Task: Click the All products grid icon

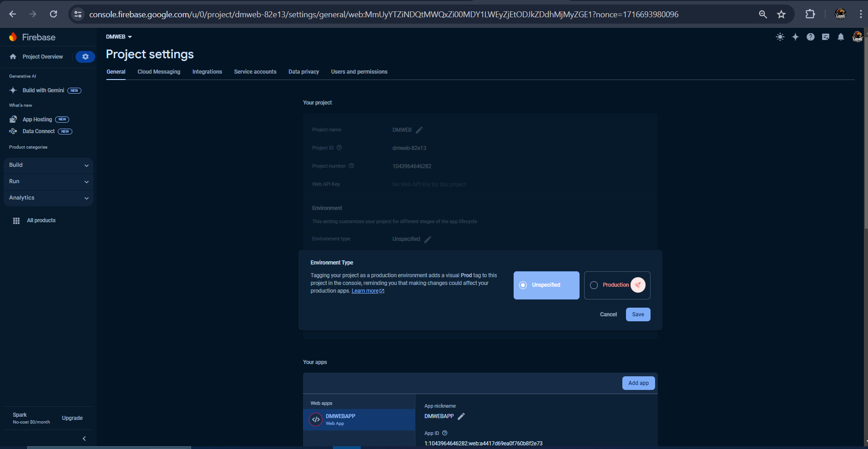Action: click(16, 221)
